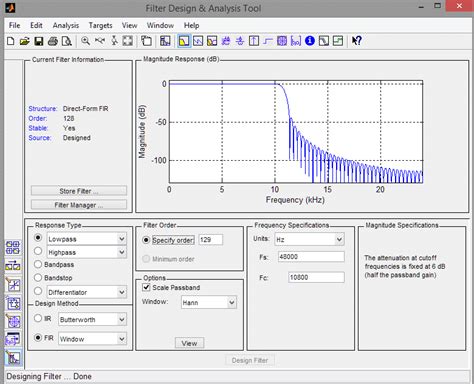Open the Create Multirate Filter sidebar panel
This screenshot has width=474, height=384.
pyautogui.click(x=13, y=248)
